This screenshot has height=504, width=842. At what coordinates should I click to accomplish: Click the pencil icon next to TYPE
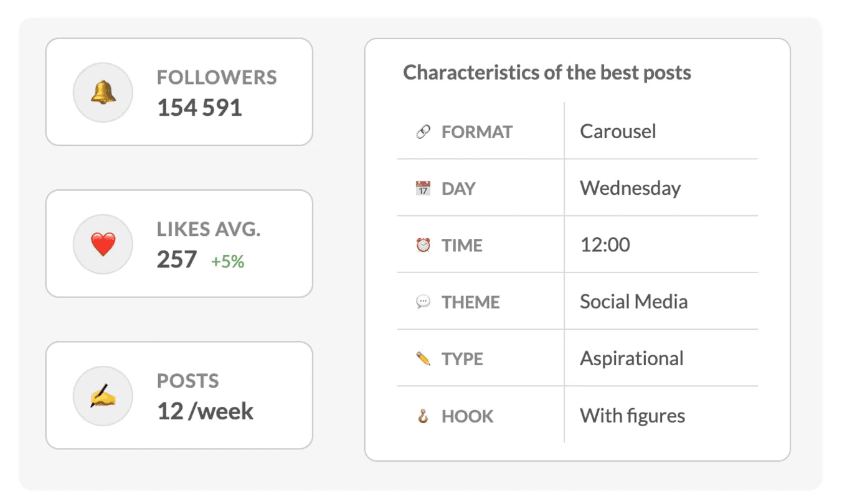tap(423, 359)
